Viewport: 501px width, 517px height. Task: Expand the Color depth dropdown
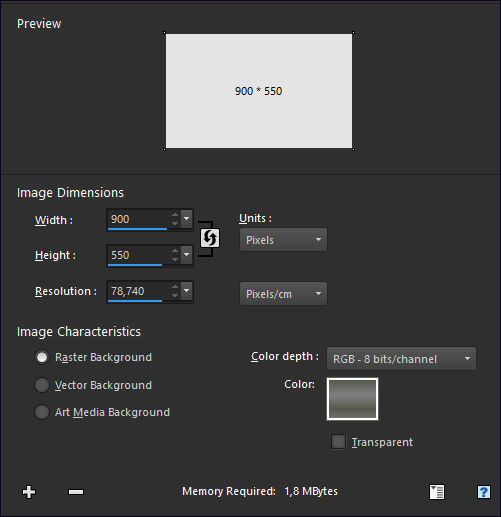(401, 359)
